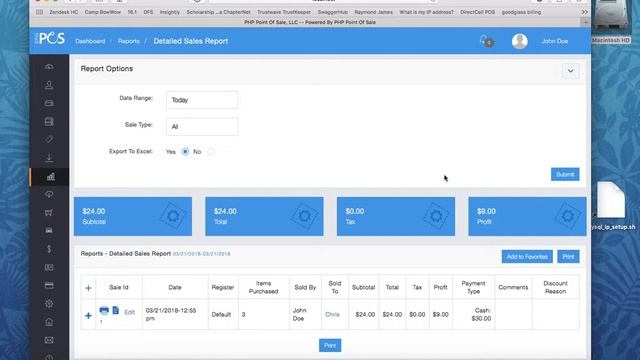The image size is (640, 360).
Task: Open the Macintosh HD desktop drive
Action: click(x=611, y=22)
